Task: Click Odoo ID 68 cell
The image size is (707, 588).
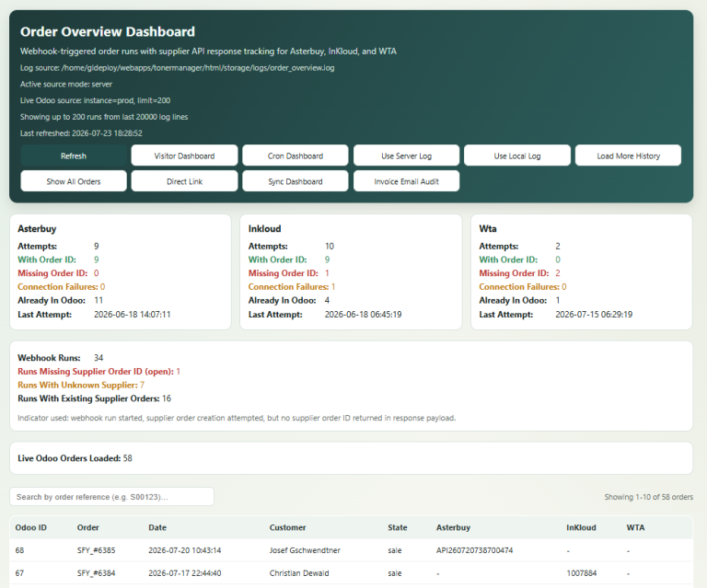Action: [x=20, y=550]
